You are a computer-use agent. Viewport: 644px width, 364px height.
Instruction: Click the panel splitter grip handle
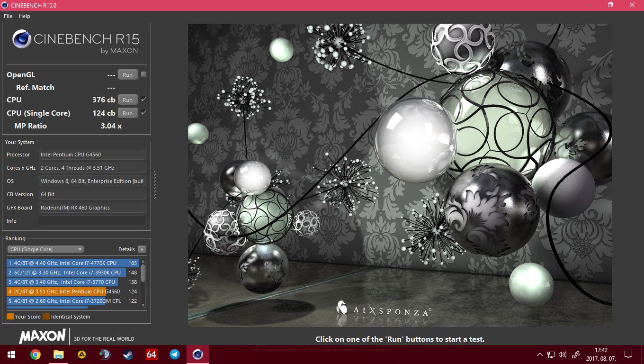click(155, 185)
